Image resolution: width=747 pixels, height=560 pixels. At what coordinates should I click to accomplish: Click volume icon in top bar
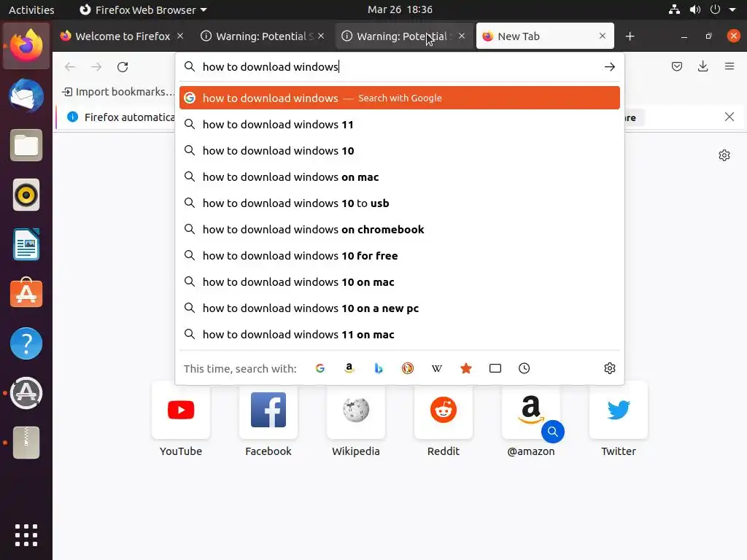pyautogui.click(x=694, y=9)
